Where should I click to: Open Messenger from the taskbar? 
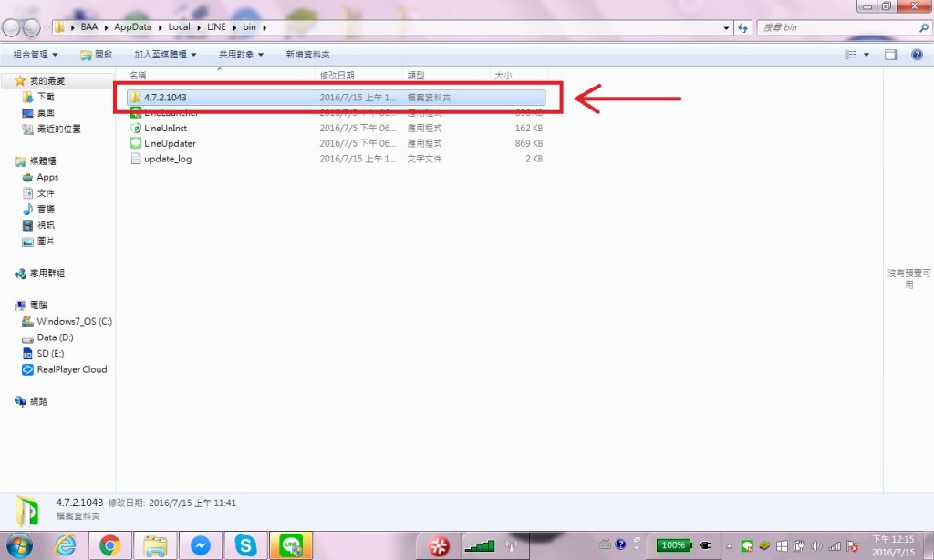200,545
